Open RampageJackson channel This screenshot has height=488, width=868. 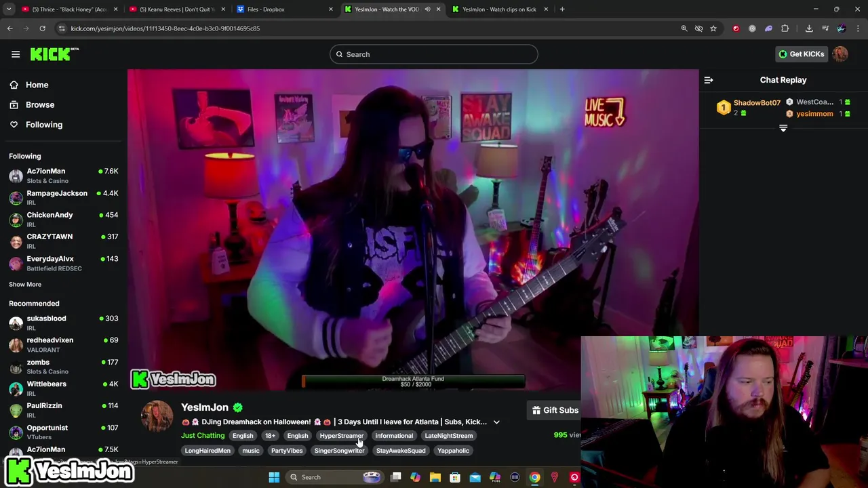[64, 197]
